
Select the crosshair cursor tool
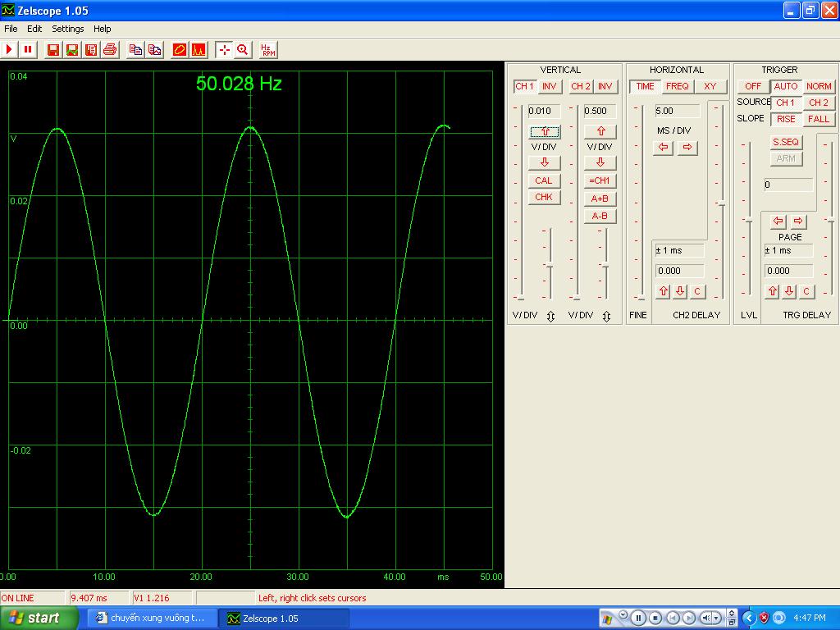pos(224,50)
